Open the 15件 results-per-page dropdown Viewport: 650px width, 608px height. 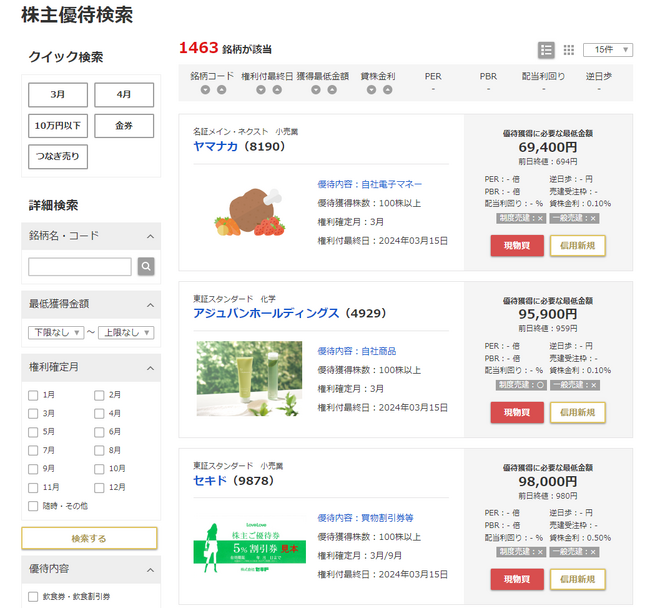[x=608, y=50]
